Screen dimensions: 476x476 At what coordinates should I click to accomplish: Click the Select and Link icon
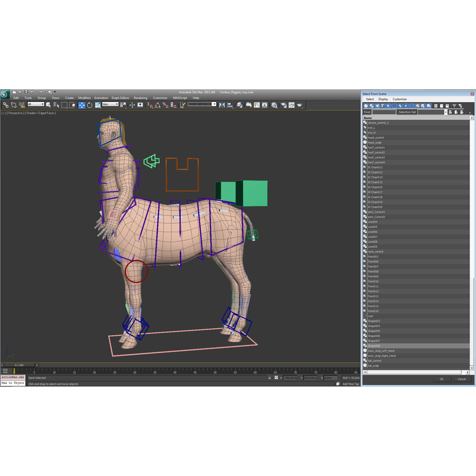[6, 105]
